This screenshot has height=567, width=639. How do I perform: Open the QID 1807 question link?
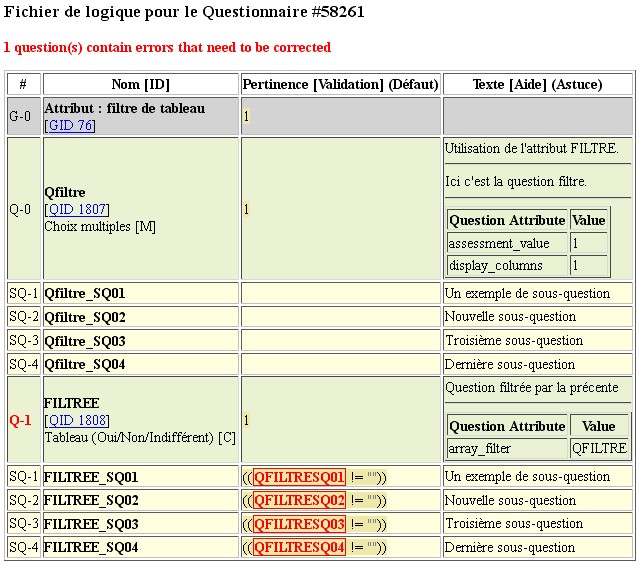pyautogui.click(x=77, y=209)
